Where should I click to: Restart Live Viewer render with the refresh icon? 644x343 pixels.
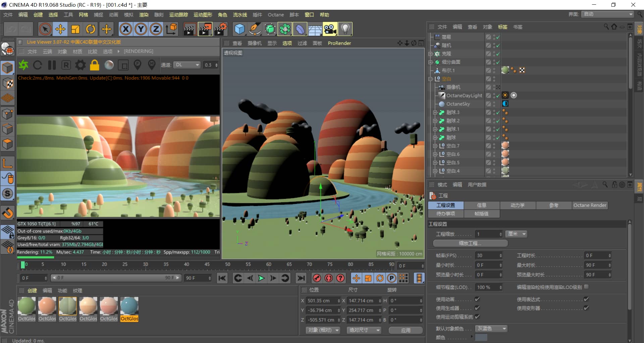coord(38,65)
